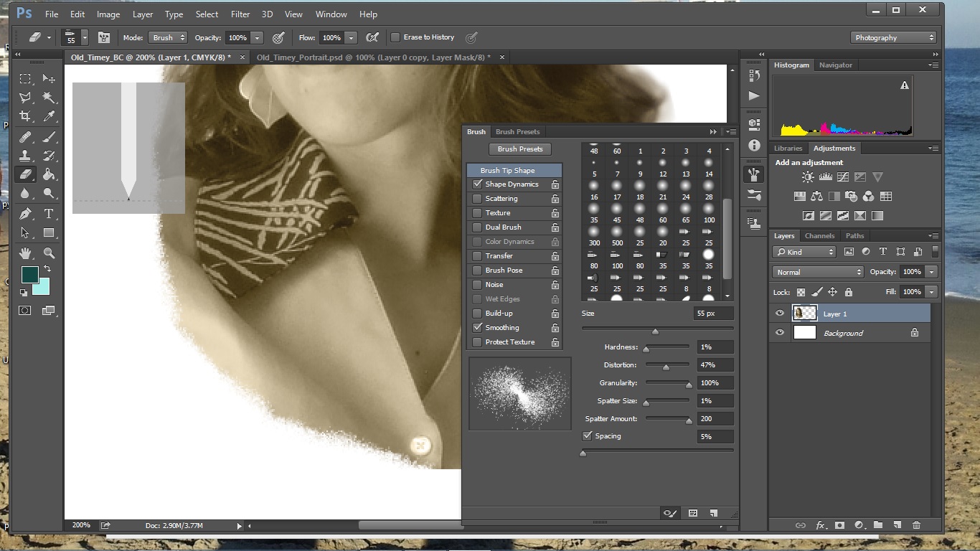
Task: Open the Mode dropdown in the options bar
Action: (x=167, y=37)
